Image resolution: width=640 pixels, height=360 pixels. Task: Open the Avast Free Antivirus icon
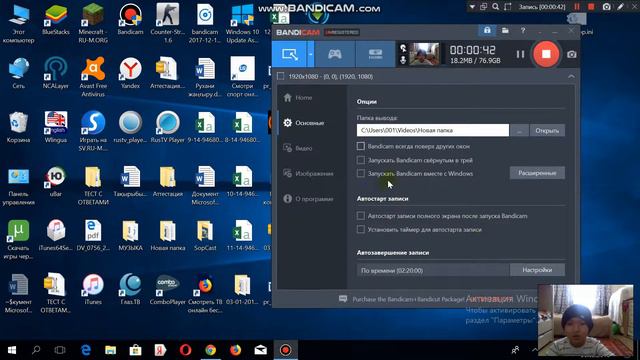tap(93, 77)
